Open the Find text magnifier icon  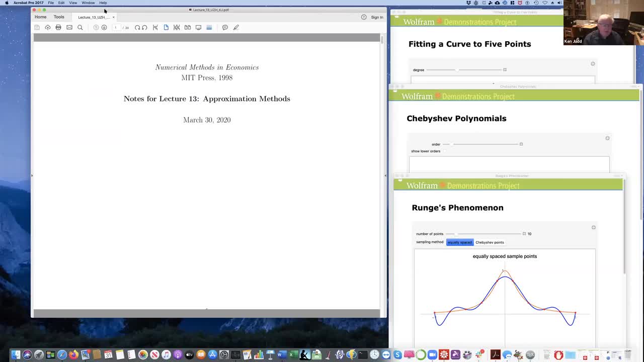point(80,27)
